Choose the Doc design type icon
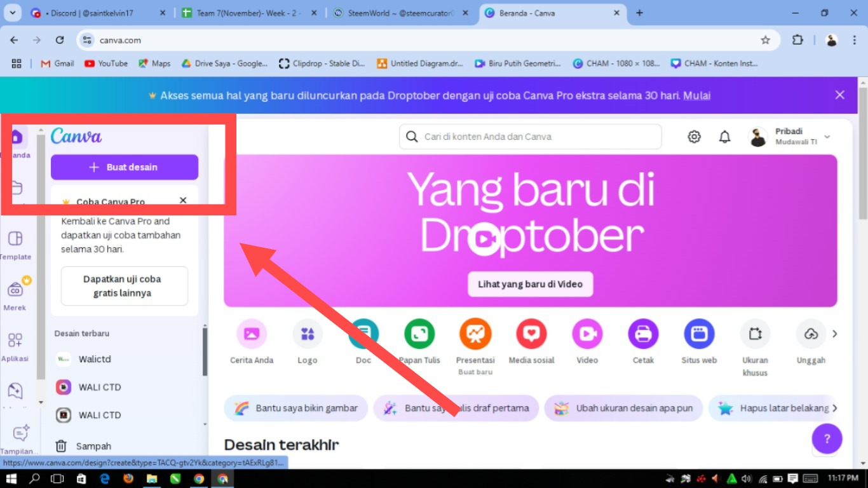868x488 pixels. click(x=363, y=334)
